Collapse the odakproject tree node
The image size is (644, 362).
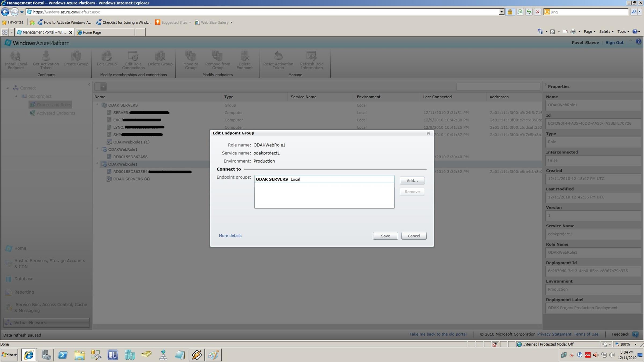16,96
